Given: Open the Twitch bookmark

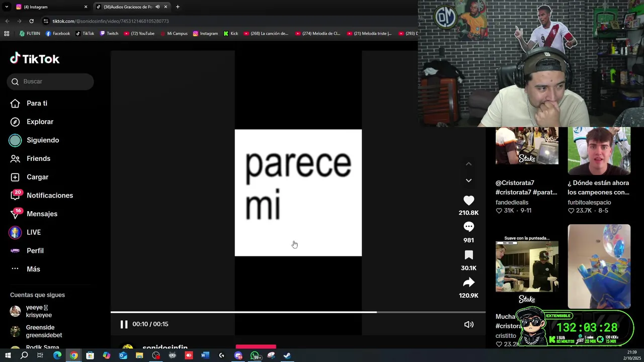Looking at the screenshot, I should click(x=109, y=34).
